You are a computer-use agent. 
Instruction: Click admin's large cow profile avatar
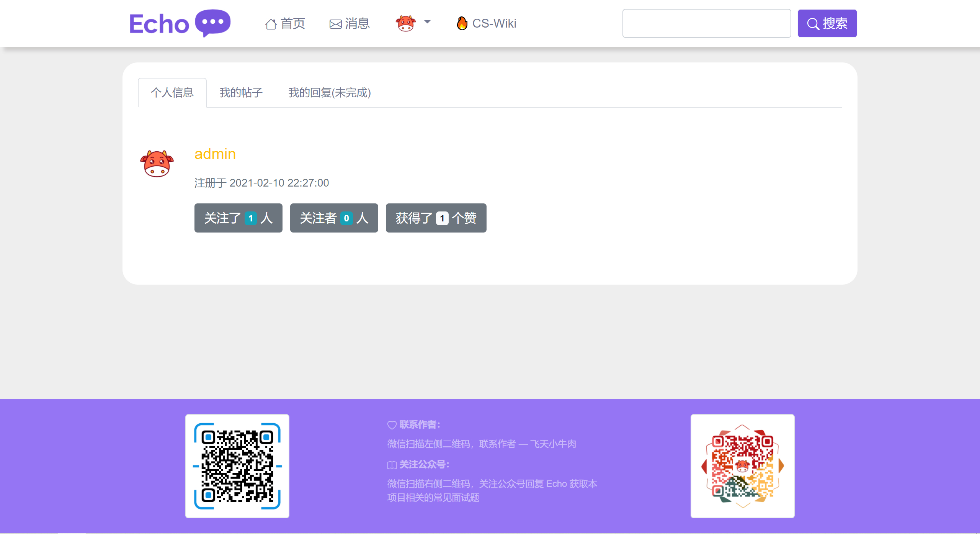click(157, 164)
